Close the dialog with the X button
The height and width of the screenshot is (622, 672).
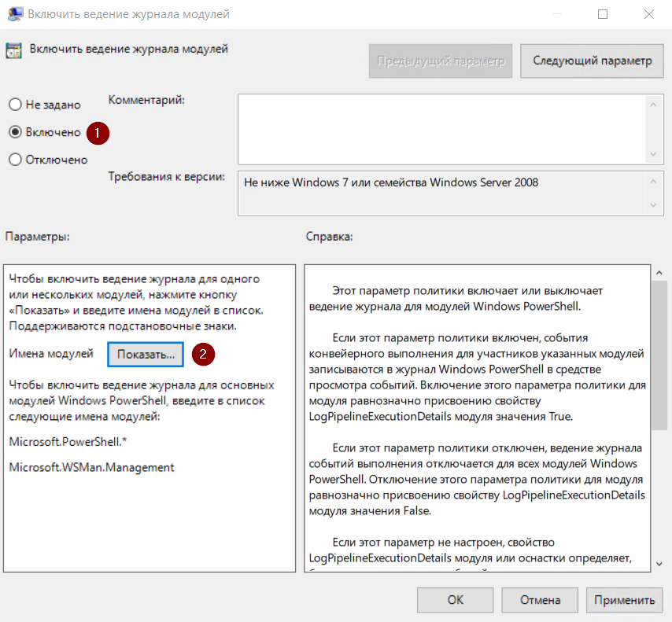[x=650, y=14]
